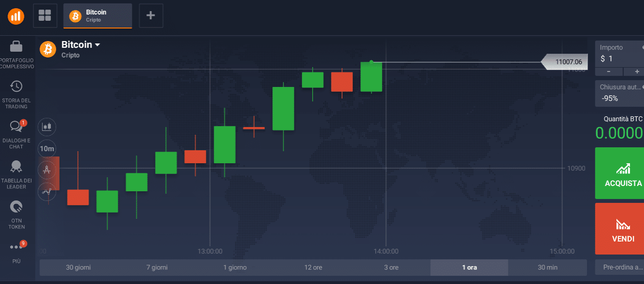Open Storia del Trading history icon
644x284 pixels.
(16, 86)
